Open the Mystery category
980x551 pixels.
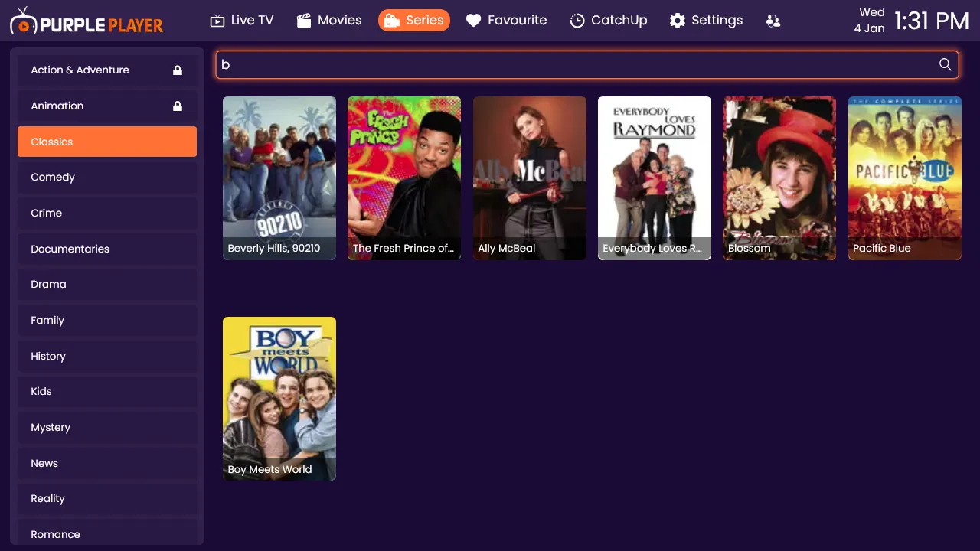coord(107,428)
